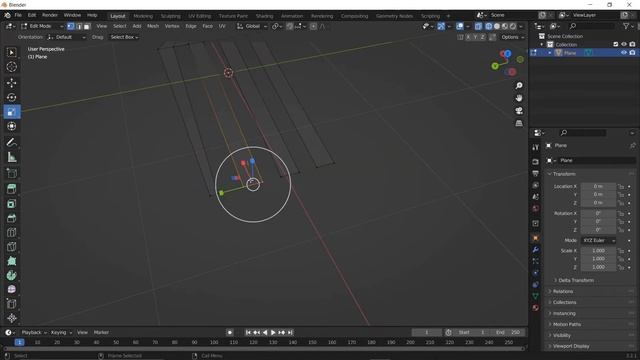Open the Global transform orientation dropdown
Viewport: 640px width, 360px height.
pos(252,26)
